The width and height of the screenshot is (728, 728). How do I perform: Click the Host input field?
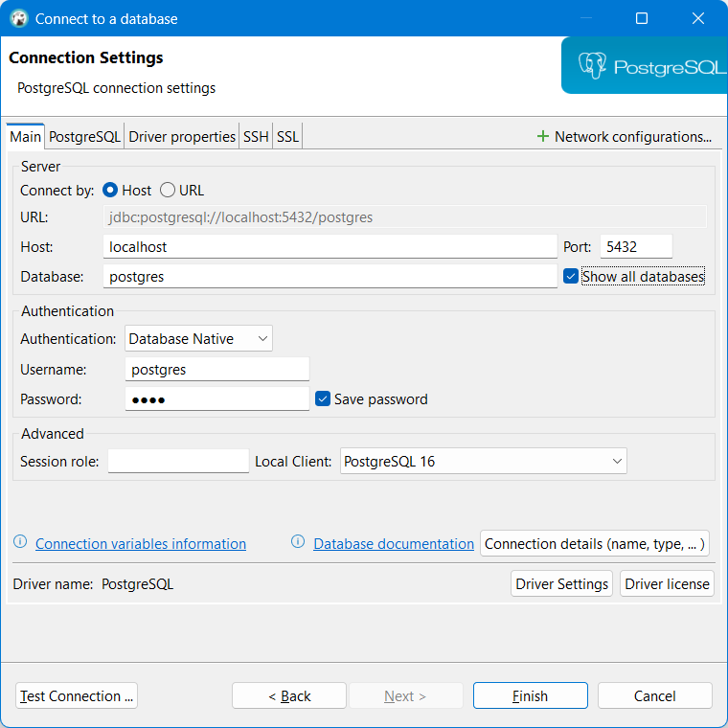[330, 246]
